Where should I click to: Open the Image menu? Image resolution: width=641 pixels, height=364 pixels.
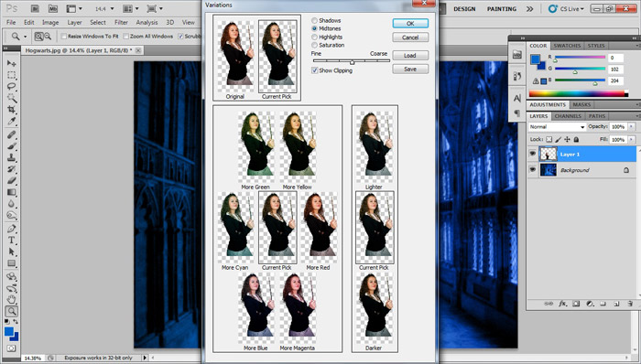pyautogui.click(x=50, y=23)
